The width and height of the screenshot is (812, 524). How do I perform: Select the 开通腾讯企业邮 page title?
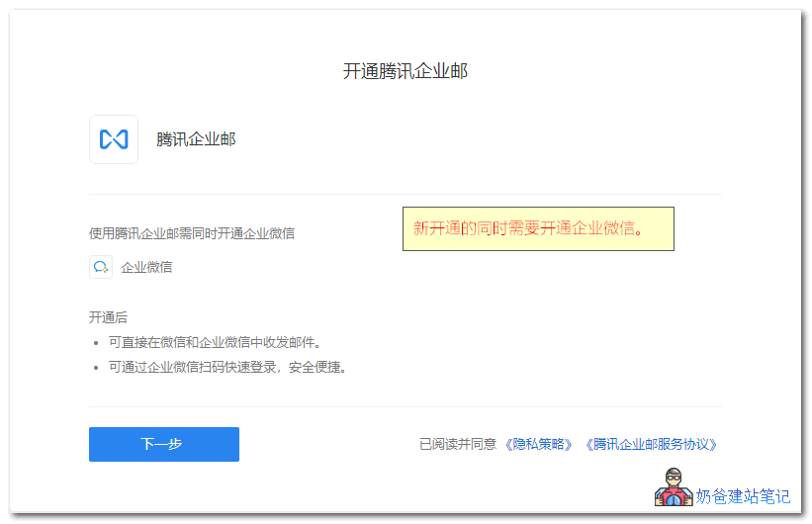(x=406, y=71)
